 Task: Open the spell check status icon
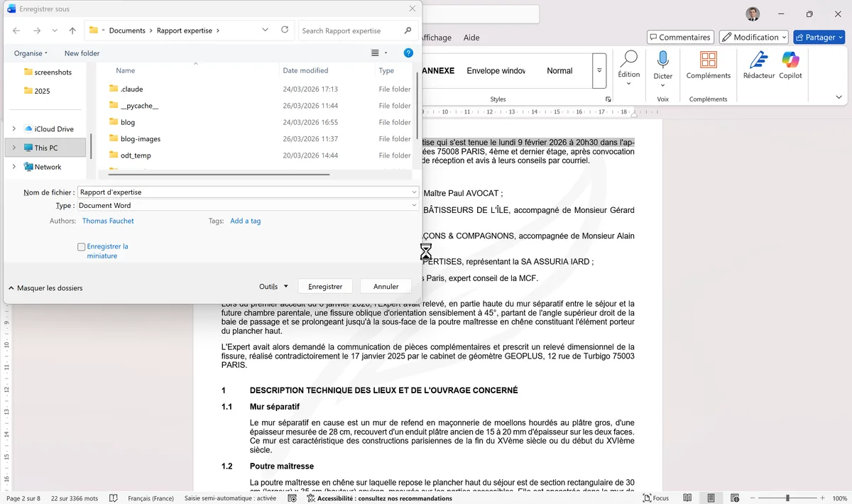tap(113, 498)
